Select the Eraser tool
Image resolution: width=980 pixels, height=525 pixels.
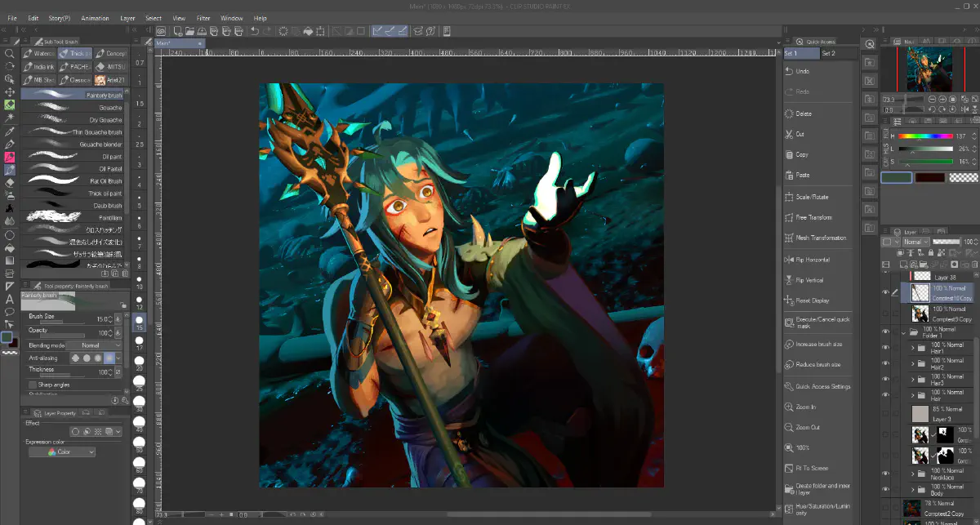pyautogui.click(x=9, y=183)
